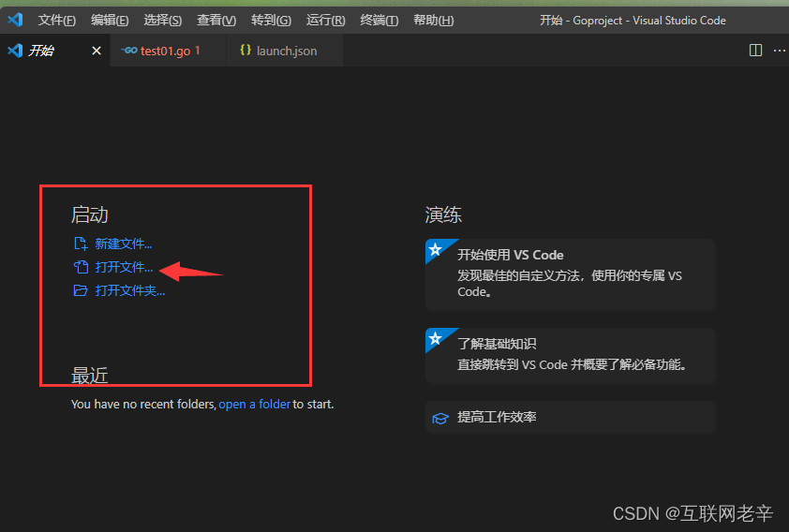Click the JSON braces icon on launch.json tab
This screenshot has height=532, width=789.
[246, 50]
